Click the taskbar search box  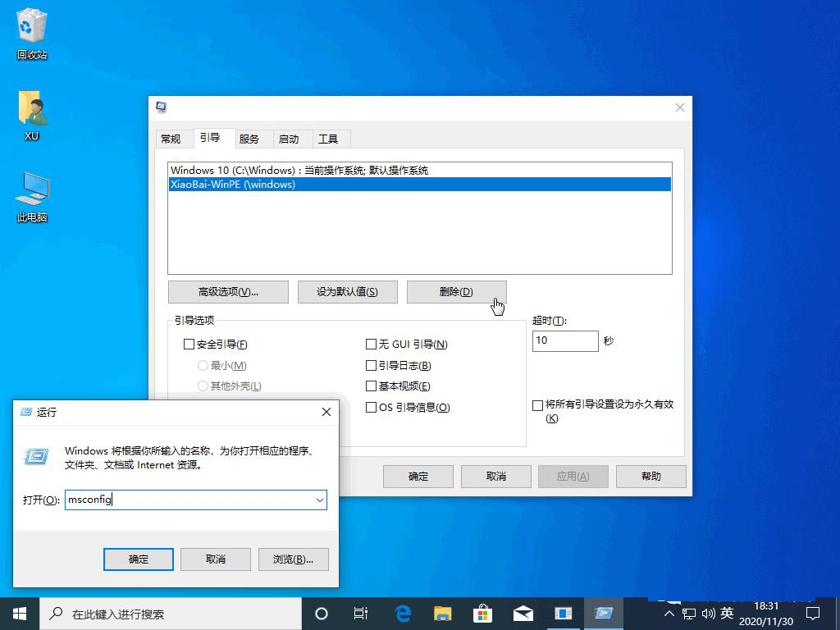pyautogui.click(x=171, y=614)
